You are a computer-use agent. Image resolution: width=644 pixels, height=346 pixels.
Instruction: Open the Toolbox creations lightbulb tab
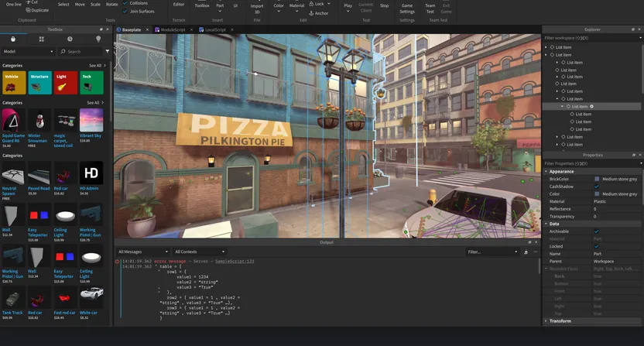pos(98,39)
